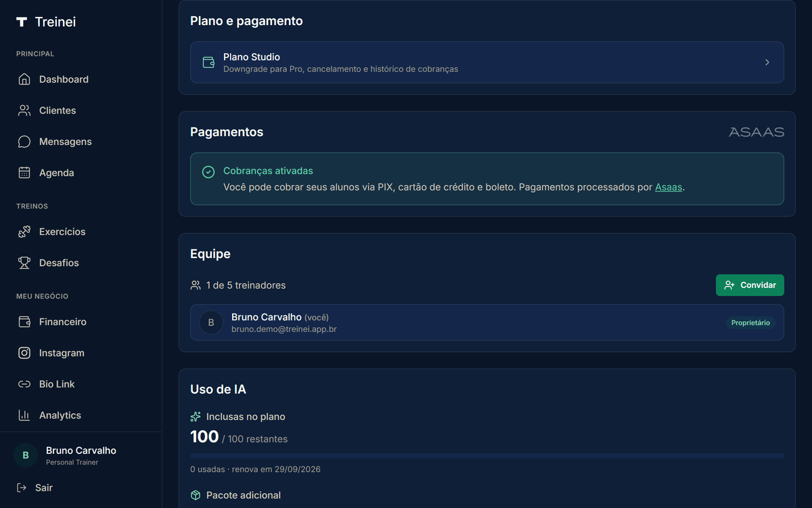Open Financeiro under Meu Negócio
Viewport: 812px width, 508px height.
(81, 322)
